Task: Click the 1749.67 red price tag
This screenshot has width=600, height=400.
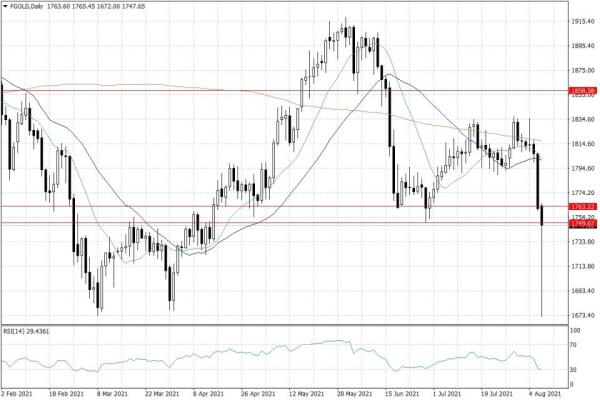Action: pyautogui.click(x=582, y=223)
